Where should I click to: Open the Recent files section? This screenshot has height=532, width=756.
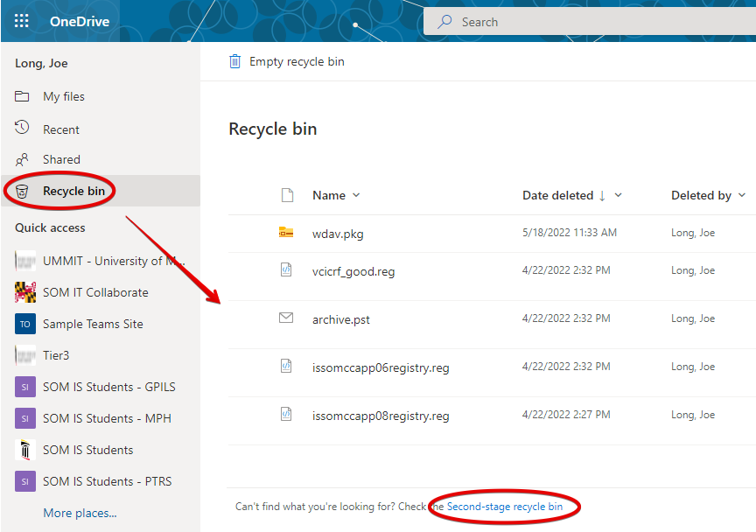pyautogui.click(x=61, y=129)
